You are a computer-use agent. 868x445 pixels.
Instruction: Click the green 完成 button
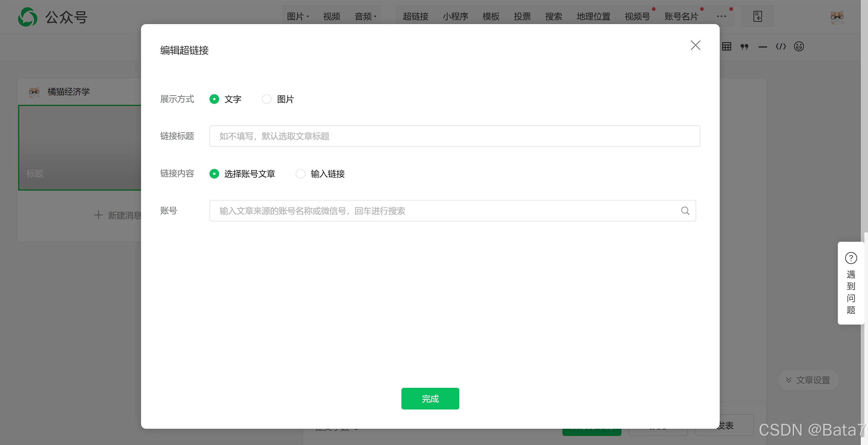(x=430, y=399)
